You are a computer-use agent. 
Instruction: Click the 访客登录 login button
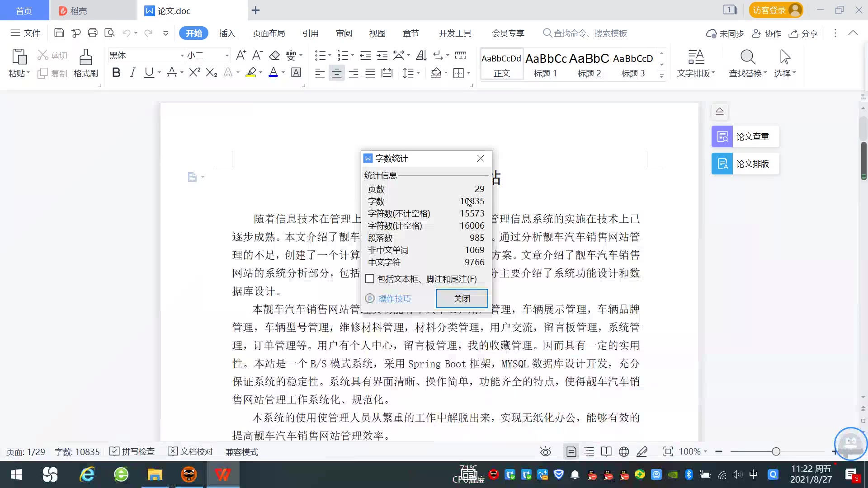(776, 10)
